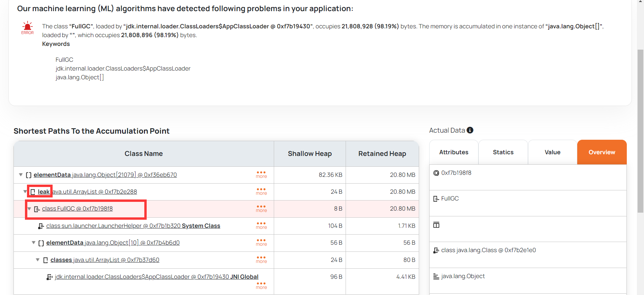Click the jdk.internal.loader.ClassLoaders$AppClassLoader keyword
Image resolution: width=644 pixels, height=295 pixels.
pos(123,69)
